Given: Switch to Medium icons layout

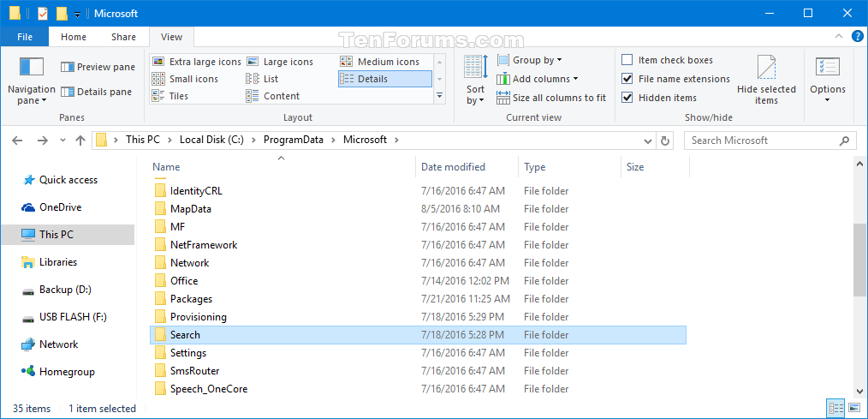Looking at the screenshot, I should pyautogui.click(x=380, y=62).
